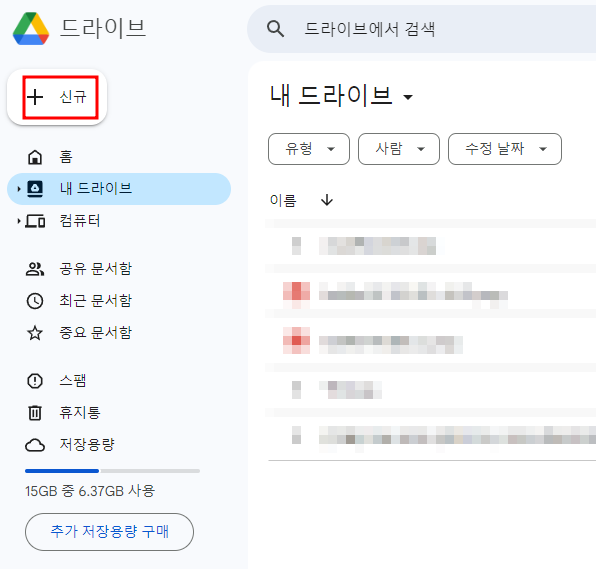Open 컴퓨터 in the sidebar
596x569 pixels.
pyautogui.click(x=119, y=221)
